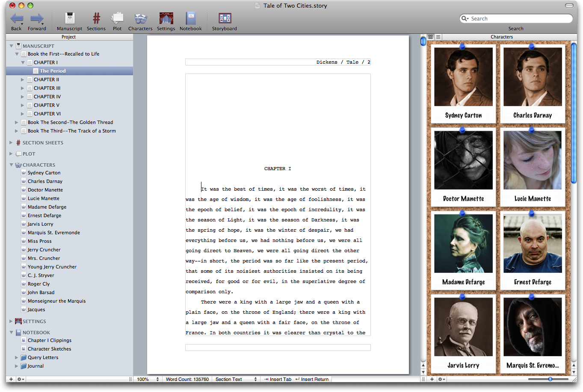The height and width of the screenshot is (392, 583).
Task: Expand the PLOT group
Action: click(x=11, y=154)
